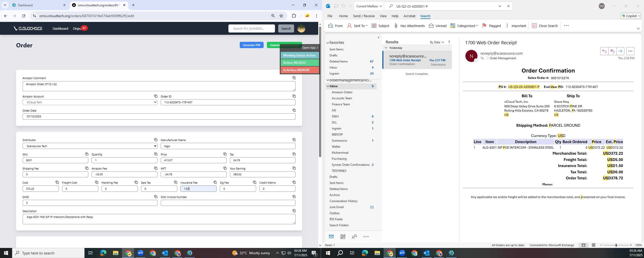Open the D&H mail folder
644x258 pixels.
335,116
